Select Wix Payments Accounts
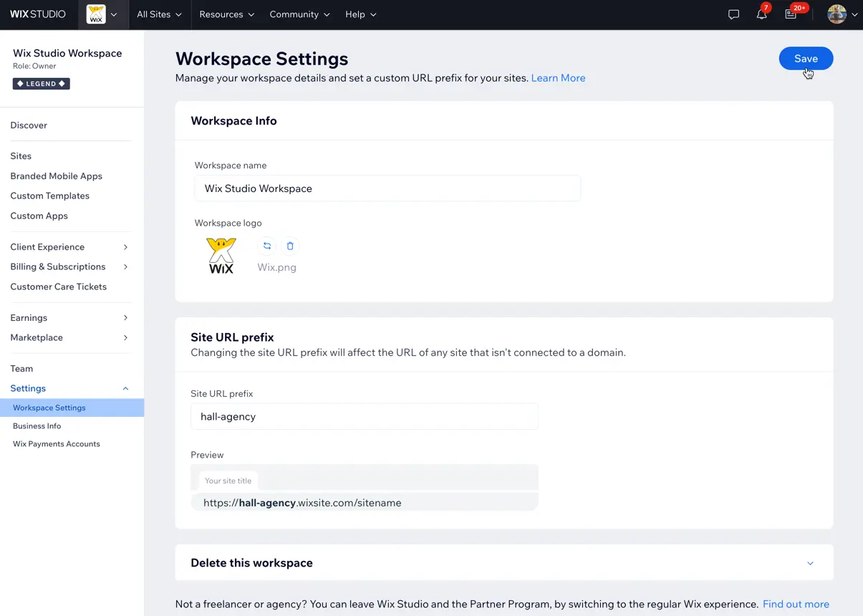The width and height of the screenshot is (863, 616). click(56, 444)
